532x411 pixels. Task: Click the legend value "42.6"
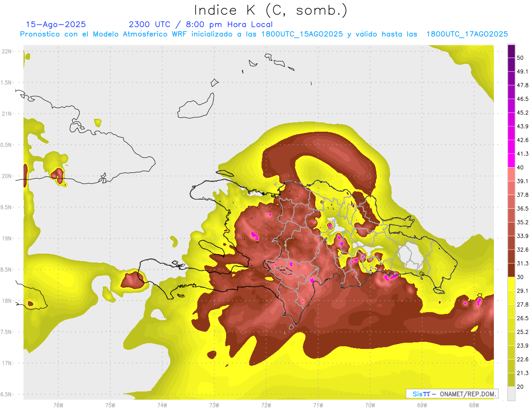[x=523, y=140]
